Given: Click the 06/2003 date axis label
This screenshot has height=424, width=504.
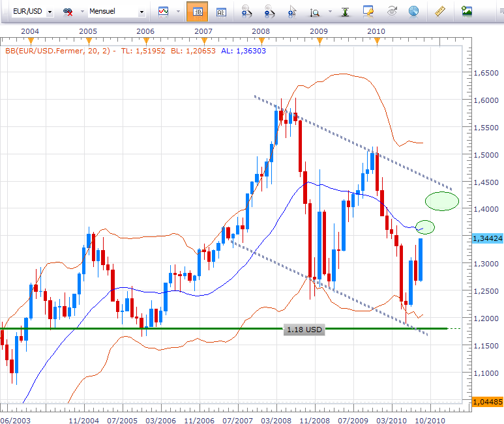Looking at the screenshot, I should (x=15, y=421).
